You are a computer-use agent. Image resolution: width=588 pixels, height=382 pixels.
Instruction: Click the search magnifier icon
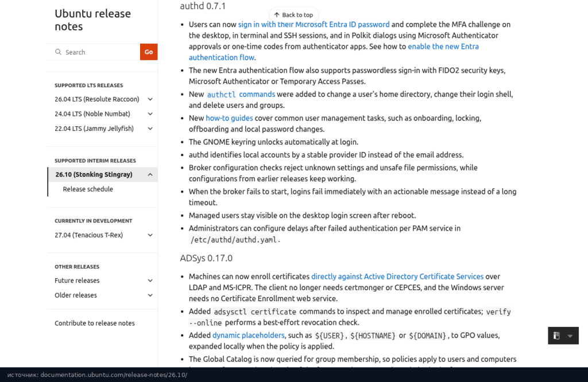tap(58, 52)
